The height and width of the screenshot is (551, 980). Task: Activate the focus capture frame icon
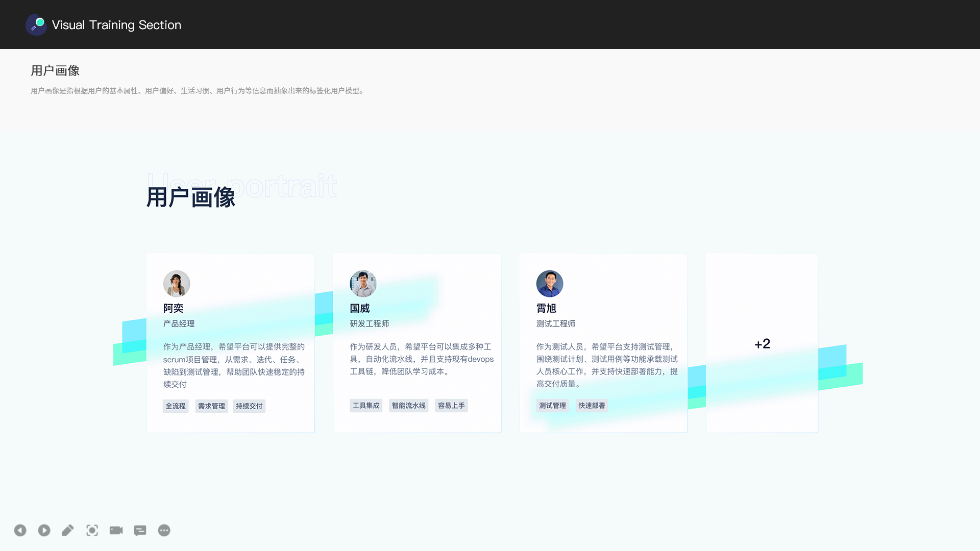(x=92, y=530)
